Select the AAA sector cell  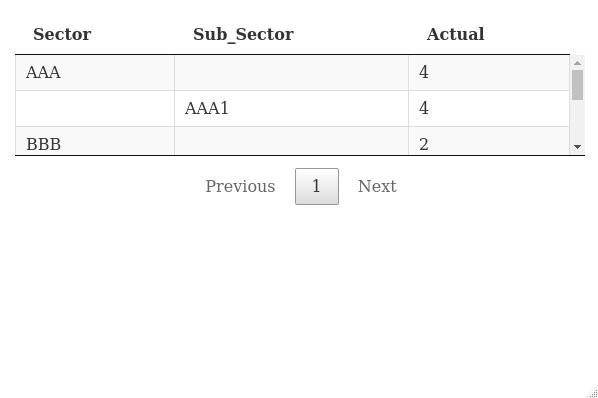click(95, 73)
